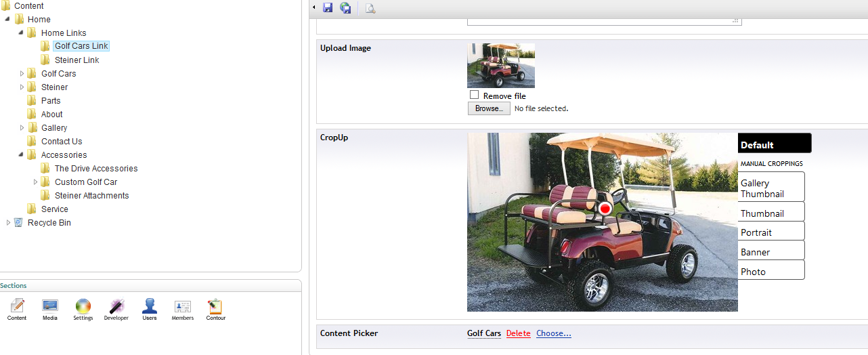This screenshot has height=355, width=868.
Task: Click the folder icon beside The Drive Accessories
Action: pyautogui.click(x=45, y=168)
